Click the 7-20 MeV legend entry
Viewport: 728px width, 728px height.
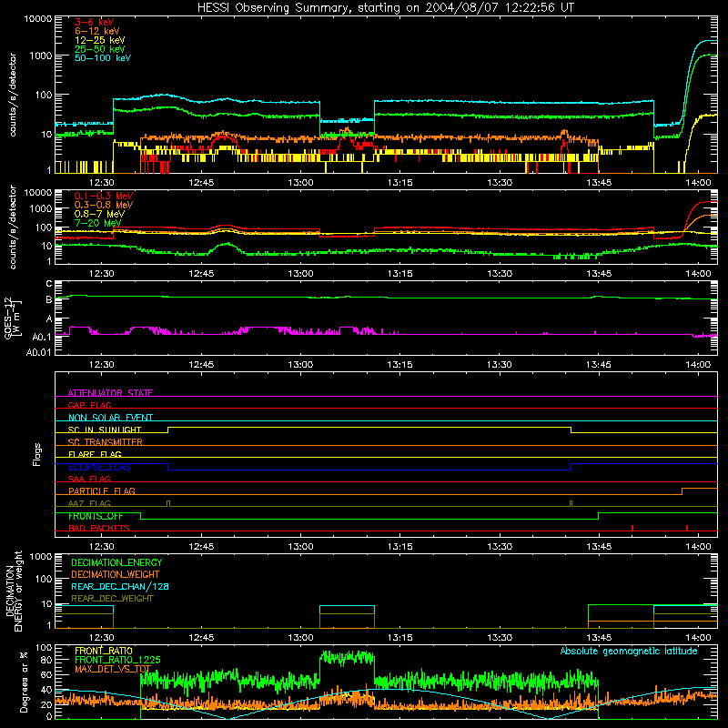97,223
